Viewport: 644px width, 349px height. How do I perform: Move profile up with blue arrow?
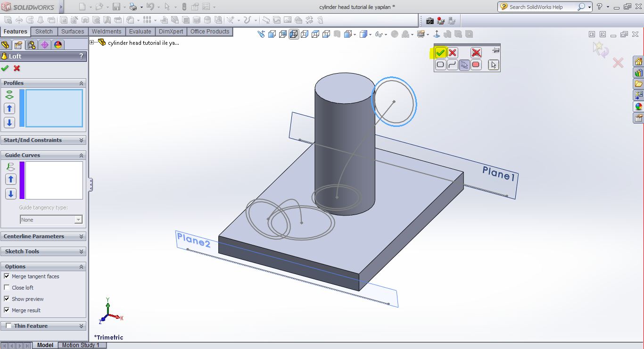(9, 108)
